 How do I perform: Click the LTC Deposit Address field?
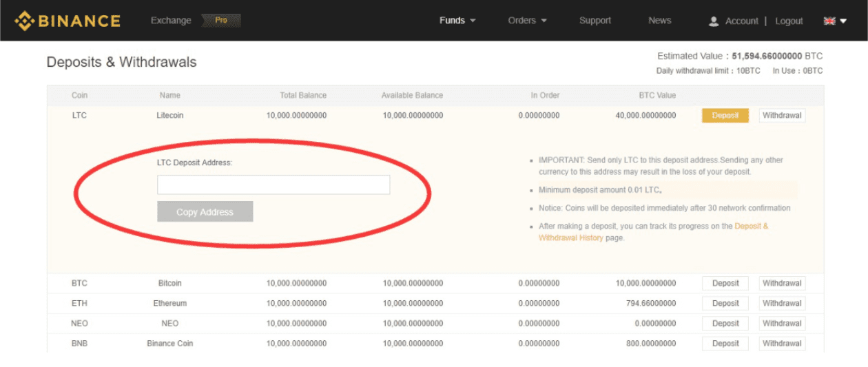pyautogui.click(x=273, y=185)
